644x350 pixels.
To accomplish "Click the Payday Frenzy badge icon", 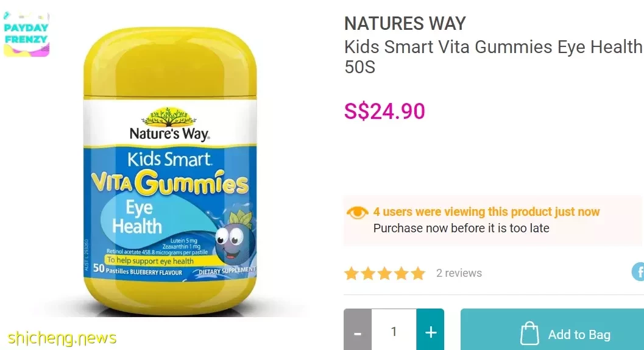I will 26,34.
